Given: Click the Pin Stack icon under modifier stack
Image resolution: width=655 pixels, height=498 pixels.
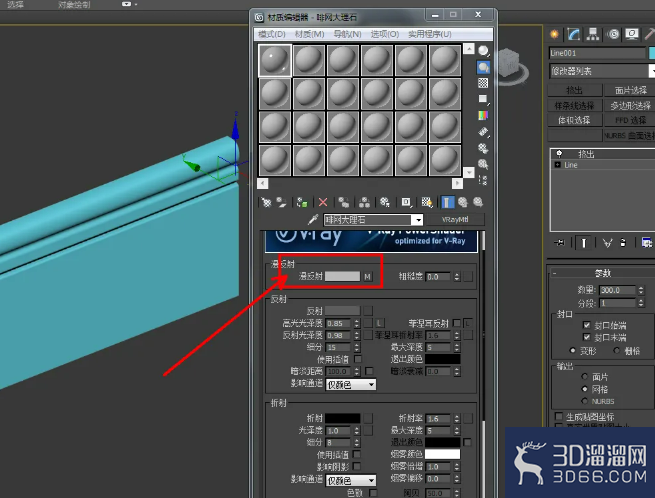Looking at the screenshot, I should (x=560, y=243).
